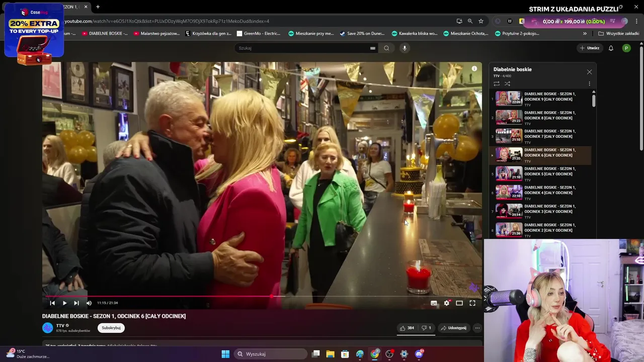Open the video player settings gear
Image resolution: width=644 pixels, height=362 pixels.
coord(447,303)
